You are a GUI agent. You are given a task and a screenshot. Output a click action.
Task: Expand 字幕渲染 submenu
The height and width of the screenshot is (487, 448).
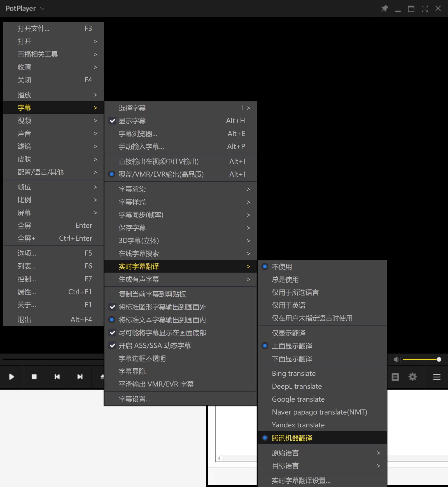point(181,189)
